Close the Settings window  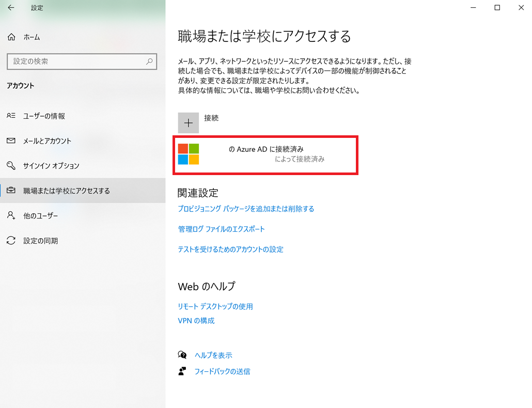pyautogui.click(x=521, y=7)
